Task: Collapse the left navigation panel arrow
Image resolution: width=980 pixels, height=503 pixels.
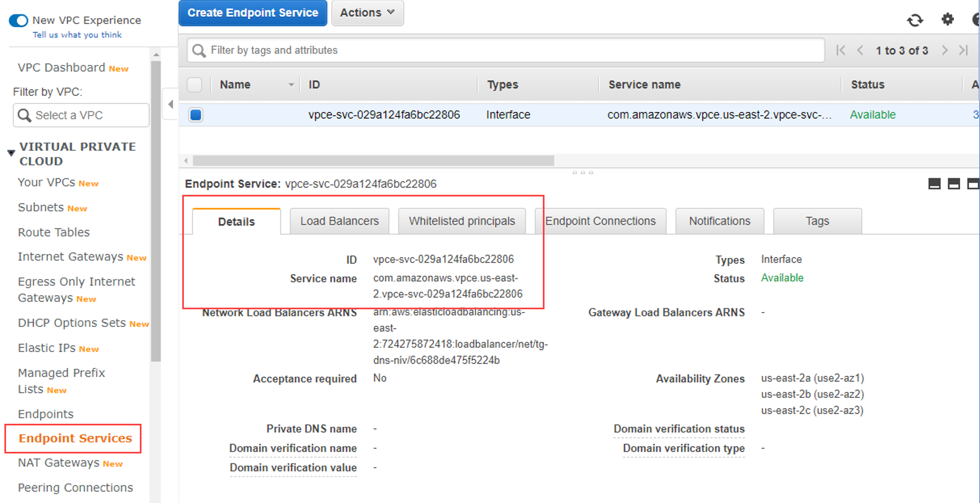Action: 171,104
